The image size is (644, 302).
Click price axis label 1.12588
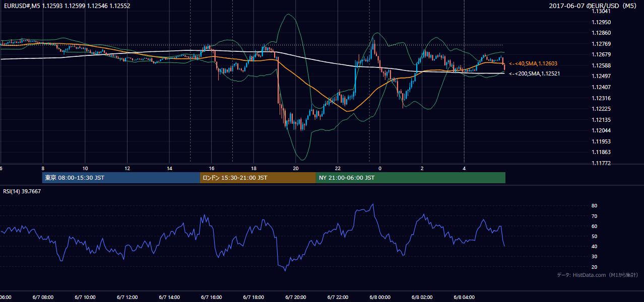601,65
